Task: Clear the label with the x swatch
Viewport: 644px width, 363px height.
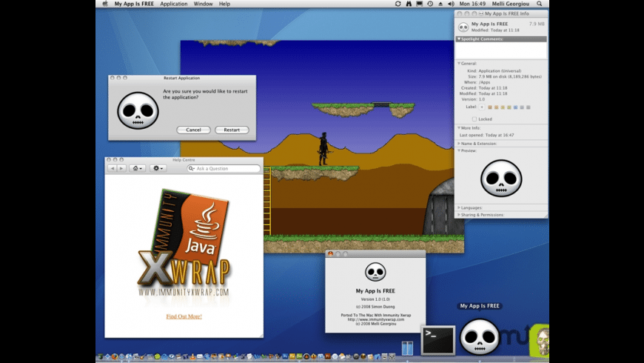Action: point(482,107)
